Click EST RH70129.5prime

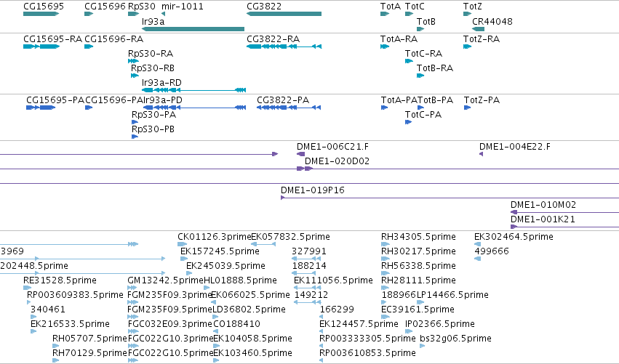click(x=56, y=361)
